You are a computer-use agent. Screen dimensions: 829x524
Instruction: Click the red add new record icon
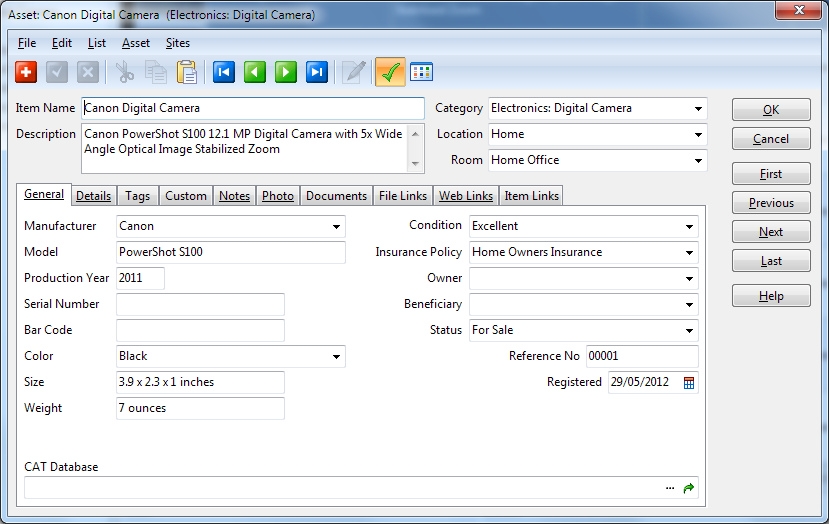27,72
